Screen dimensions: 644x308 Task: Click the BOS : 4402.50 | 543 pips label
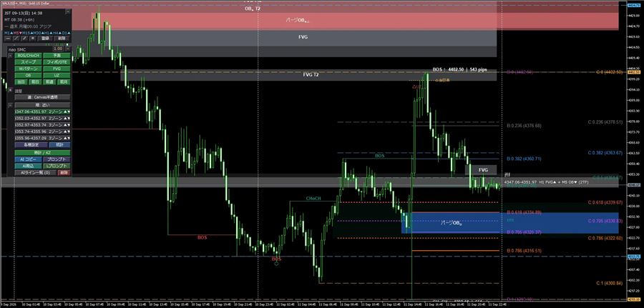[x=459, y=70]
